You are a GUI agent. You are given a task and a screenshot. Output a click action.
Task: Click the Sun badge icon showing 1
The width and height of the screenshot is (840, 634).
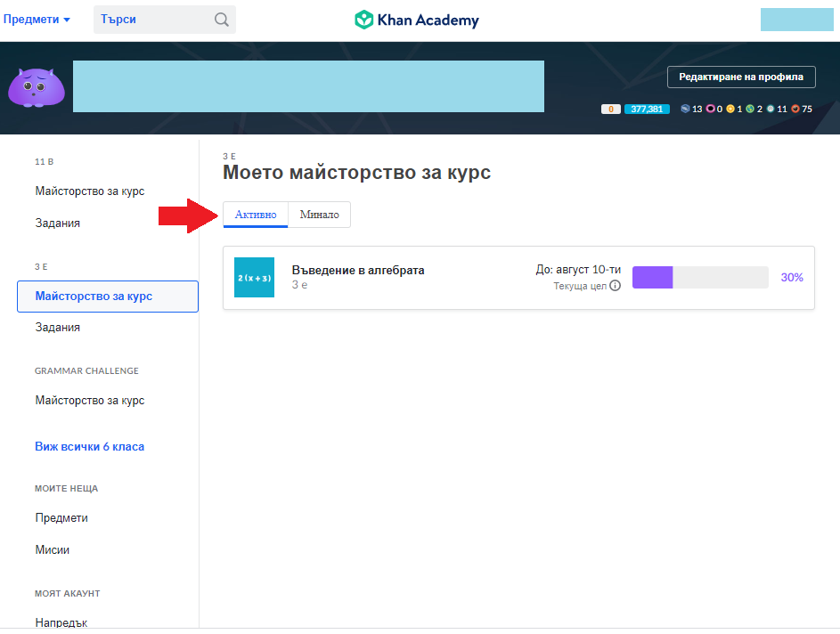coord(730,109)
